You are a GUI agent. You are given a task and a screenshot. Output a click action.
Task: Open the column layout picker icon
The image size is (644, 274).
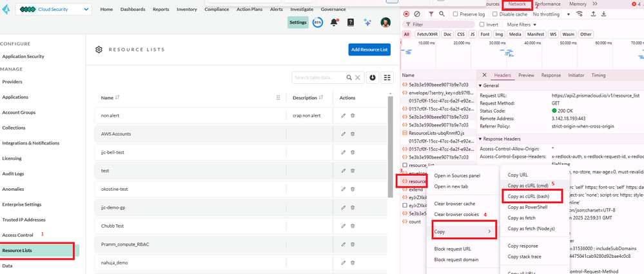[x=387, y=77]
